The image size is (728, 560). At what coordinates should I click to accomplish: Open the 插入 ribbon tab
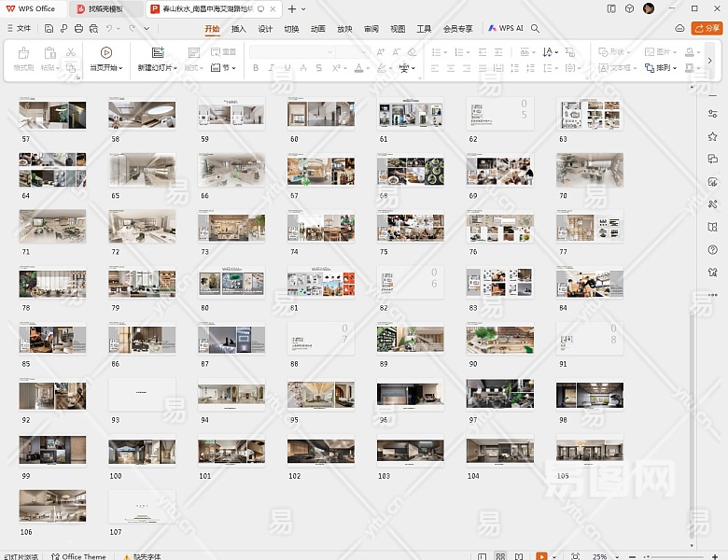[238, 29]
